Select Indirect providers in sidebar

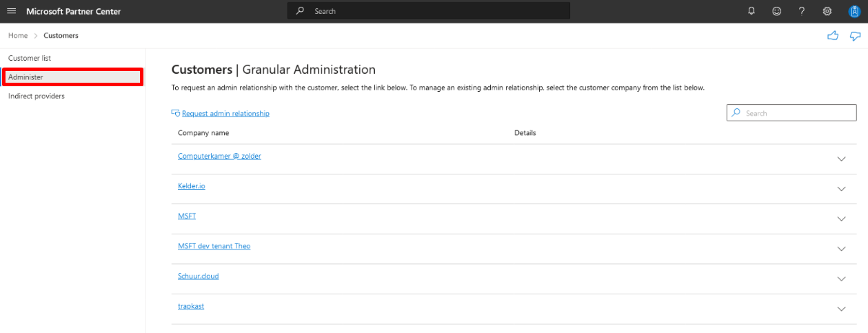pyautogui.click(x=37, y=96)
